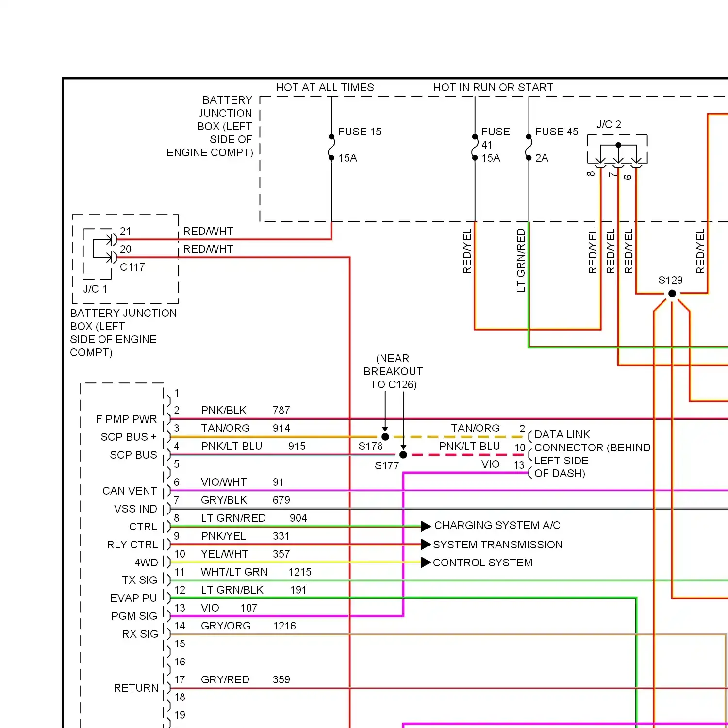Click circuit number "1216"

click(284, 626)
